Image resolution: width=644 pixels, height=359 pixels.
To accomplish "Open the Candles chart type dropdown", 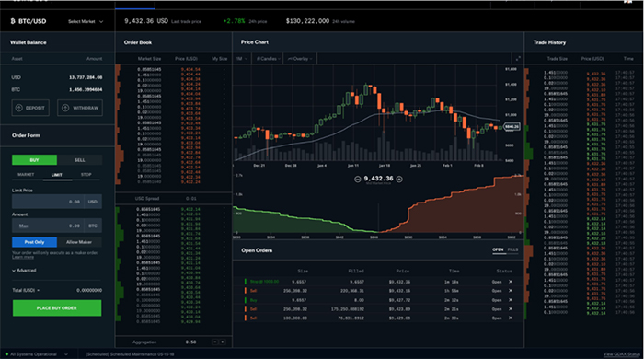I will click(x=269, y=59).
